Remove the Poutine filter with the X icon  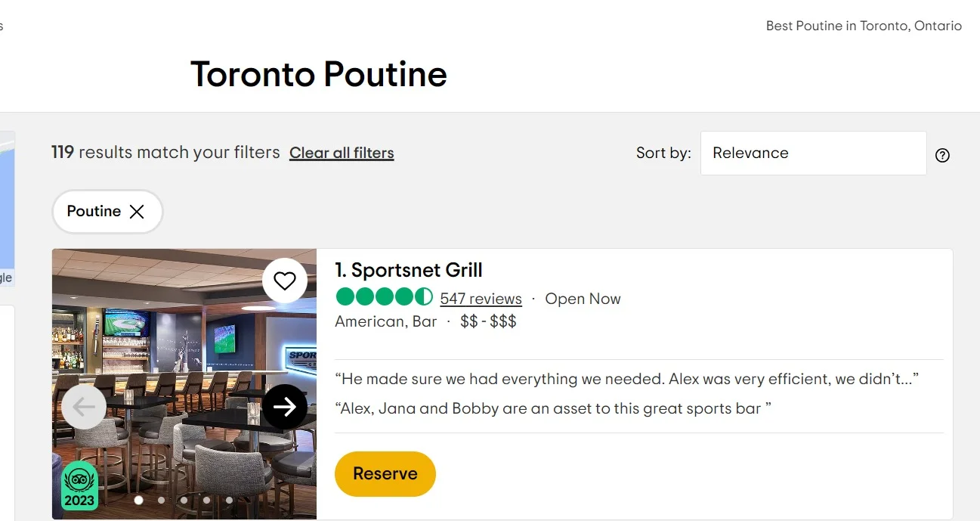138,212
